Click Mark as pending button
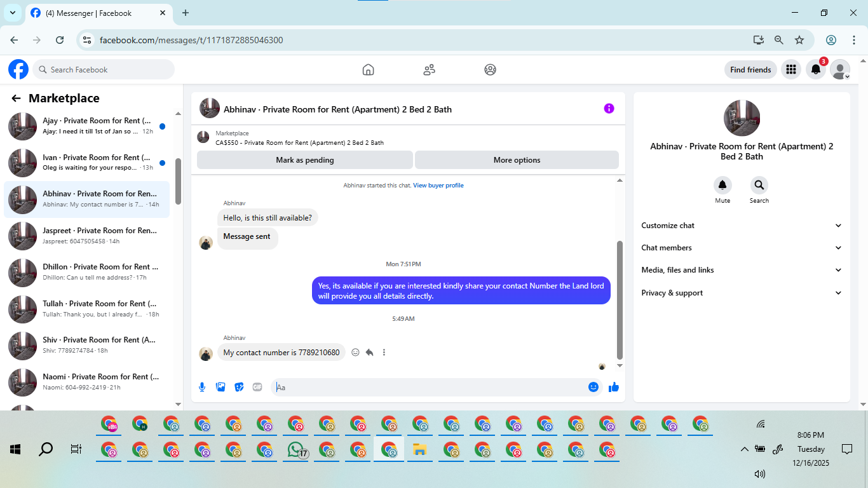The image size is (868, 488). [305, 160]
